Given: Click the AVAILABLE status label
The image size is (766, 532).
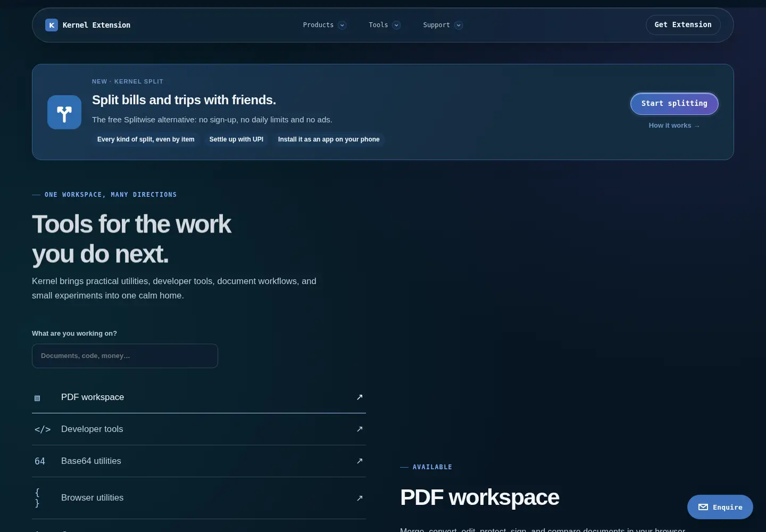Looking at the screenshot, I should point(432,467).
